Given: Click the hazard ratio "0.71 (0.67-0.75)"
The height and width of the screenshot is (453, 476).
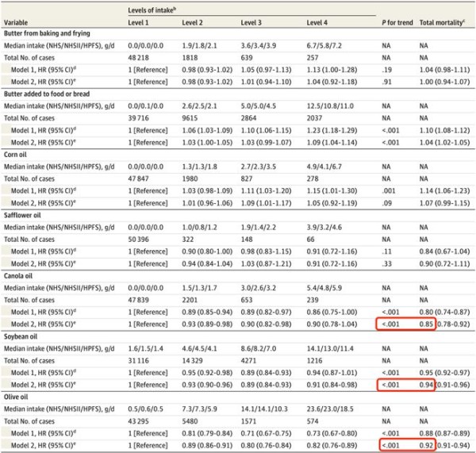Looking at the screenshot, I should [x=267, y=433].
